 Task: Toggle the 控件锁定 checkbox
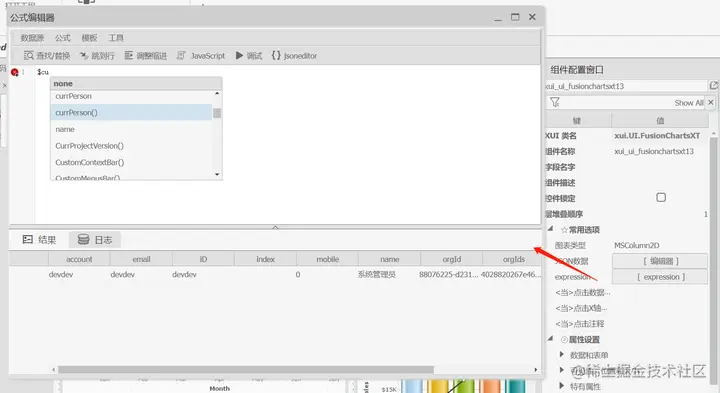[661, 197]
